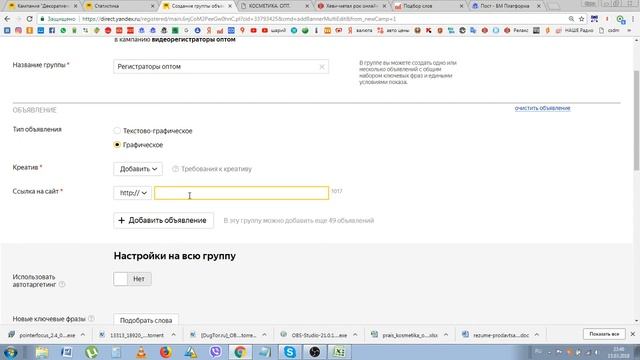Clear the group name field with X

click(x=322, y=67)
